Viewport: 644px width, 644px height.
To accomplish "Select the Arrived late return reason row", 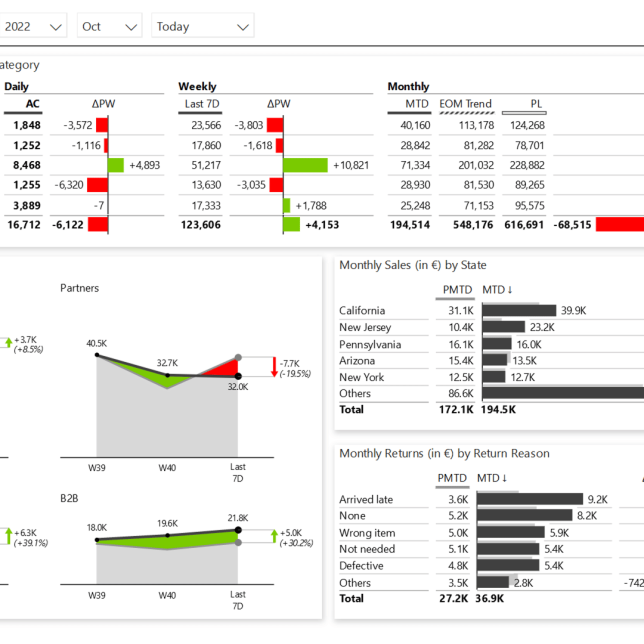I will click(366, 499).
